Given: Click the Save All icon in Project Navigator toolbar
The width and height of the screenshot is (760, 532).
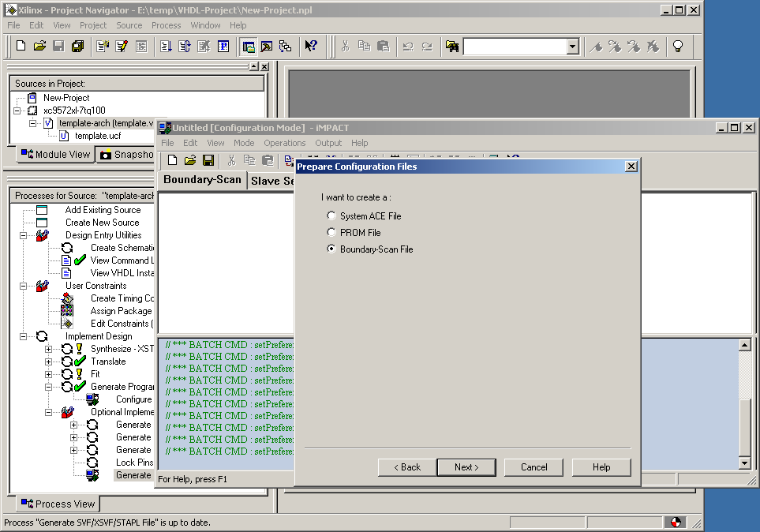Looking at the screenshot, I should pyautogui.click(x=77, y=46).
